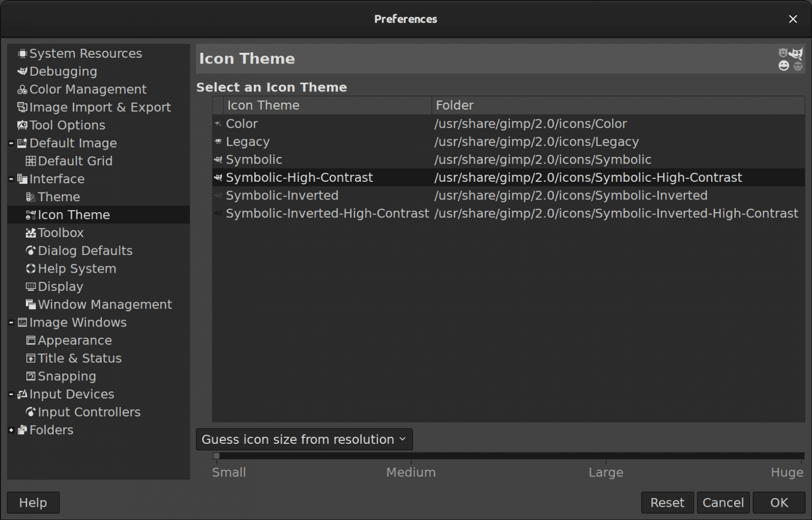Click the icon size slider near Small
Screen dimensions: 812x520
coord(217,456)
